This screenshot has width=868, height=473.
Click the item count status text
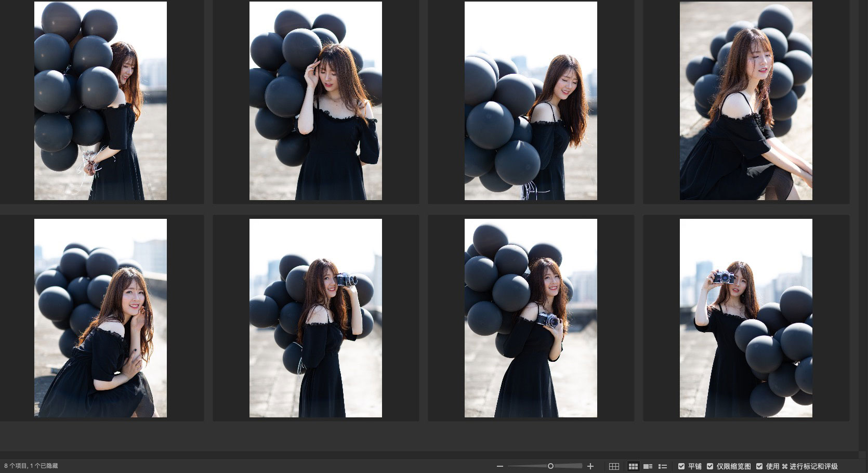31,466
